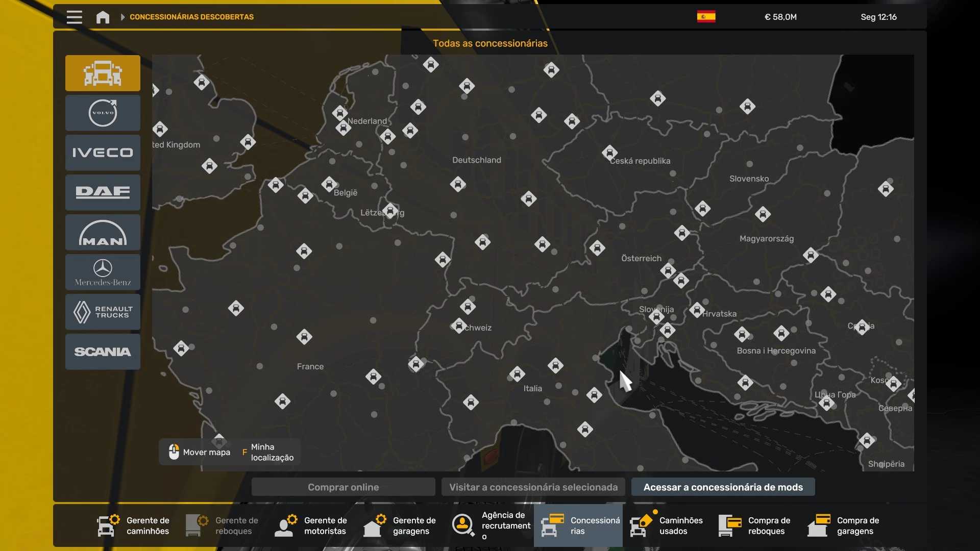Image resolution: width=980 pixels, height=551 pixels.
Task: Select dealer marker directly above Shqipëria label
Action: point(867,440)
